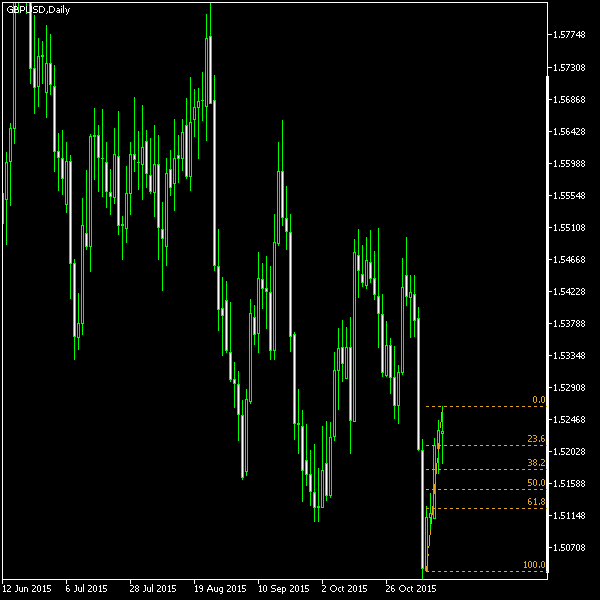Click the orange Fibonacci retracement trend line

coord(434,491)
